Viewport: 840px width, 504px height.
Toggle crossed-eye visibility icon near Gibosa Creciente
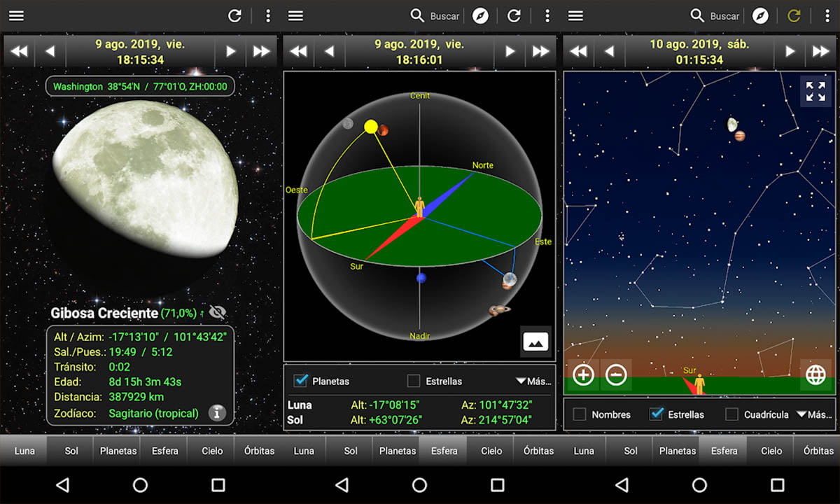click(x=218, y=312)
